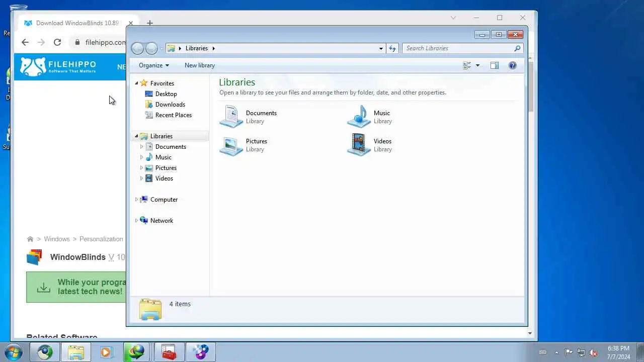The height and width of the screenshot is (362, 644).
Task: Click the Search Libraries field
Action: 463,48
